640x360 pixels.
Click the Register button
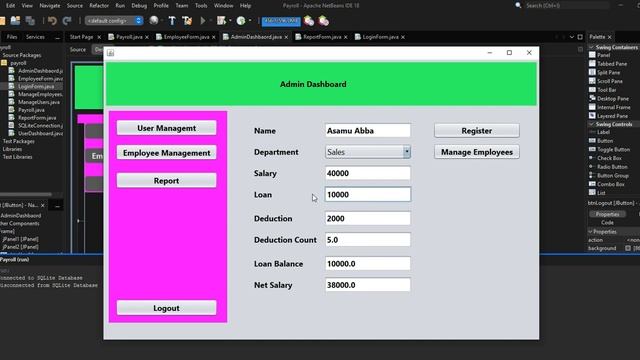477,131
